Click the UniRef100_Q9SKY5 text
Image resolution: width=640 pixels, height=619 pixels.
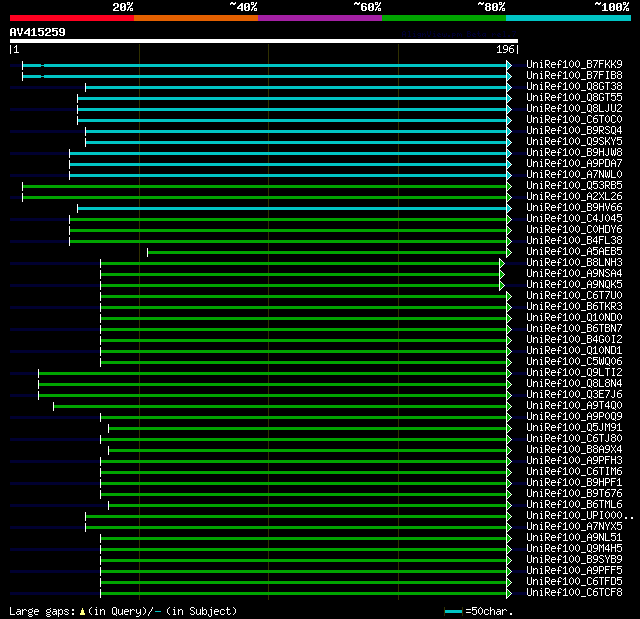point(574,142)
